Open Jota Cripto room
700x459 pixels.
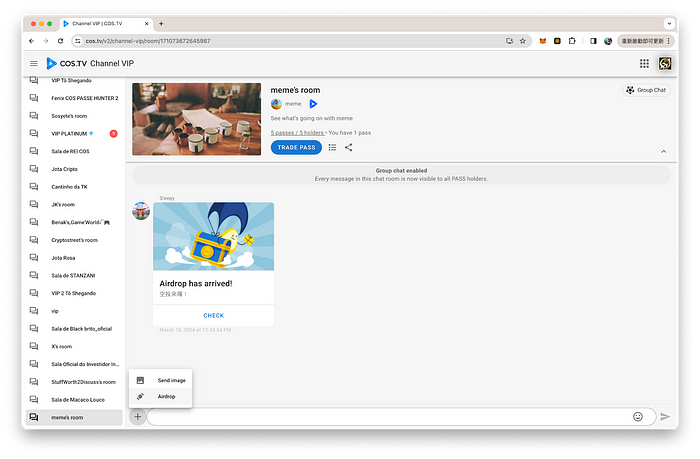[74, 169]
